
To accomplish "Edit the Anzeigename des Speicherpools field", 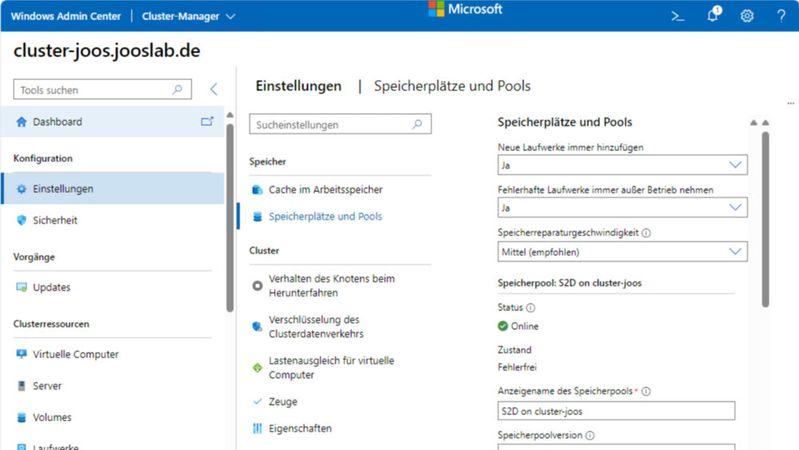I will coord(616,411).
